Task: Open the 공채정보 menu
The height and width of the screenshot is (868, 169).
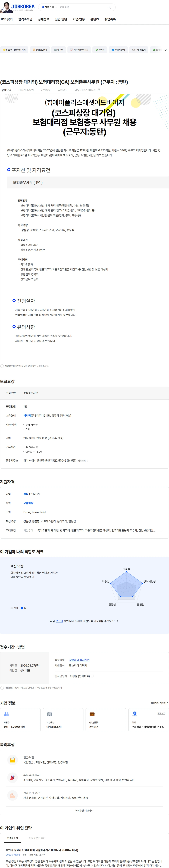Action: (44, 19)
